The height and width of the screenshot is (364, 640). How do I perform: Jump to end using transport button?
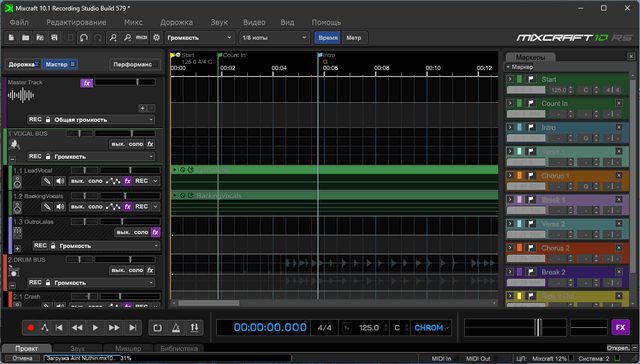point(133,328)
